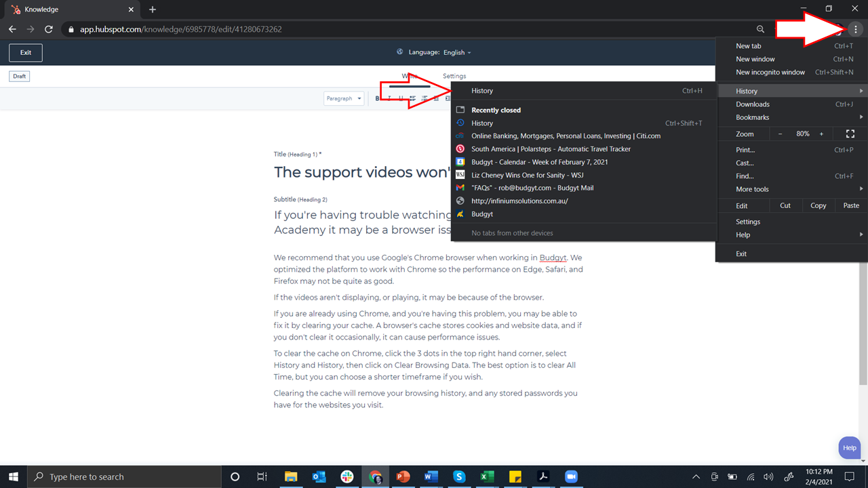Click the Exit button in HubSpot editor
Image resolution: width=868 pixels, height=488 pixels.
coord(26,52)
